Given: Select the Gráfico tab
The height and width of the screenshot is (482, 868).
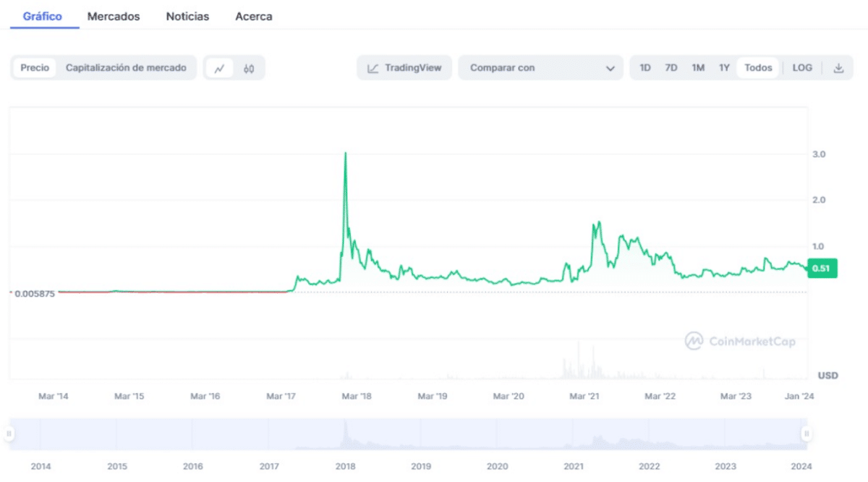Looking at the screenshot, I should pyautogui.click(x=43, y=16).
